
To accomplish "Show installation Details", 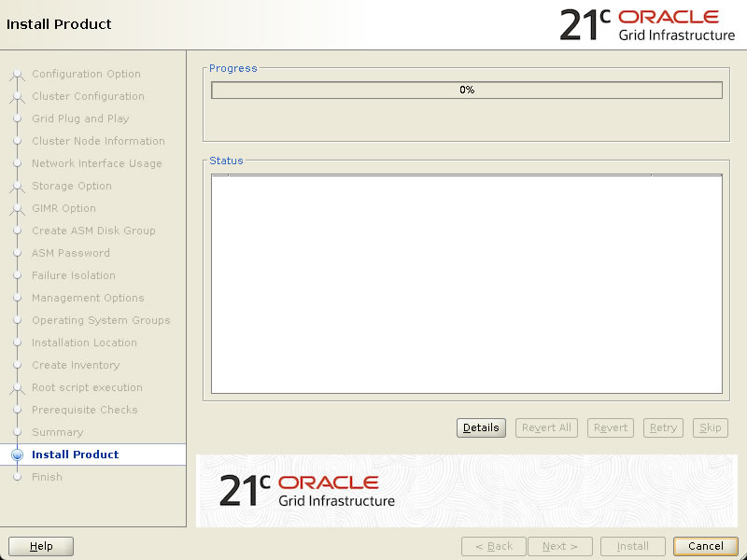I will click(481, 427).
